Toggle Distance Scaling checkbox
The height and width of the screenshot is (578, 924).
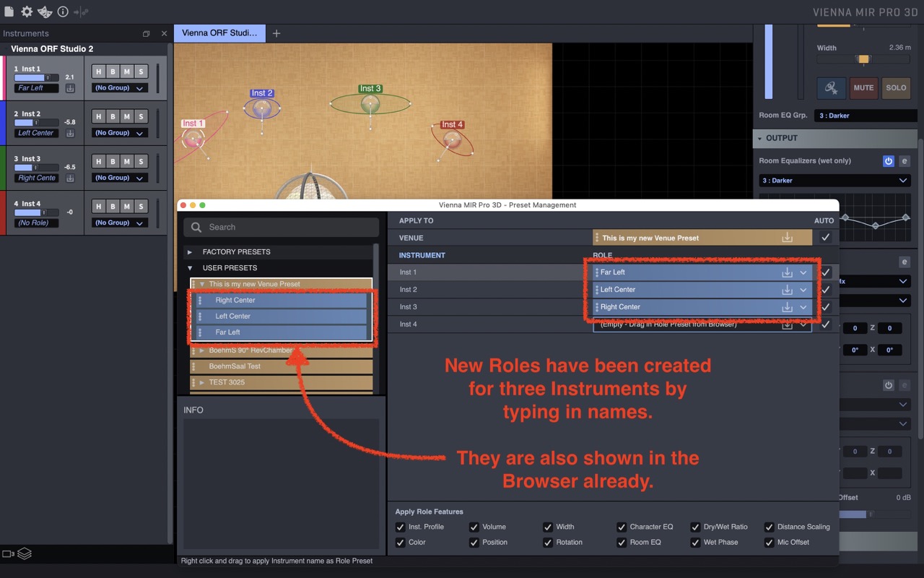point(770,527)
